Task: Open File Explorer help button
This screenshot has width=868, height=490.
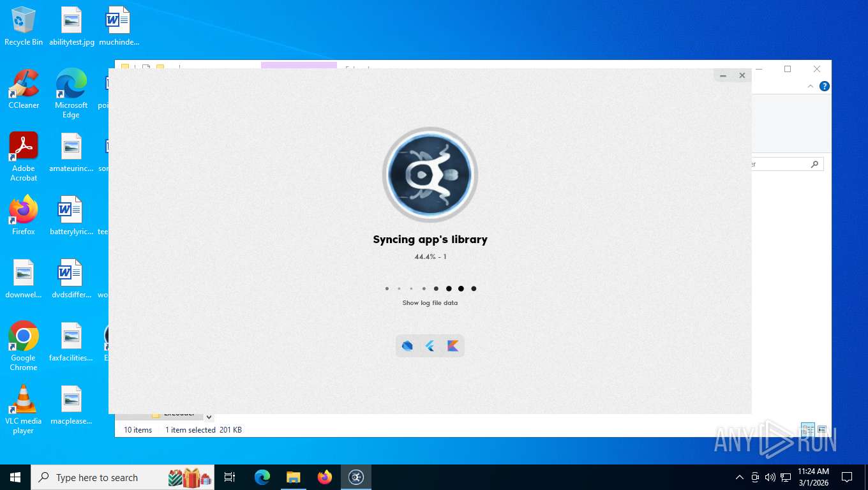Action: [x=825, y=86]
